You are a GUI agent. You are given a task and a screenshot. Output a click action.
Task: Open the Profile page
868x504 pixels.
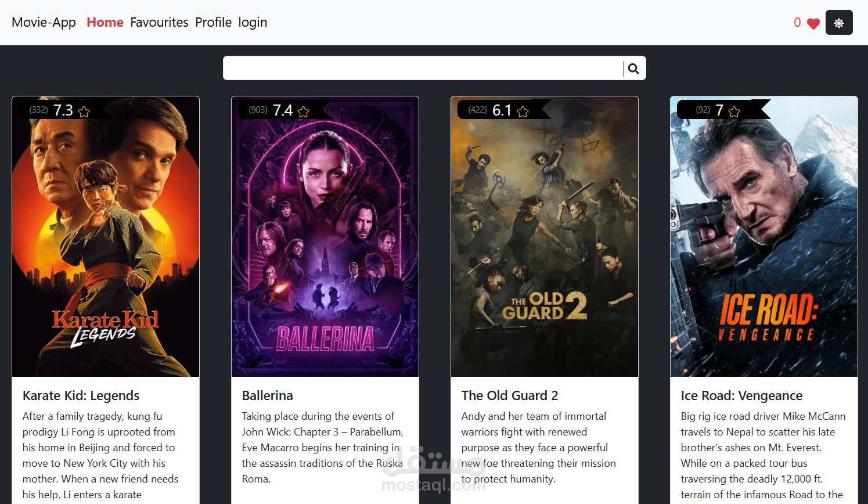pyautogui.click(x=213, y=22)
